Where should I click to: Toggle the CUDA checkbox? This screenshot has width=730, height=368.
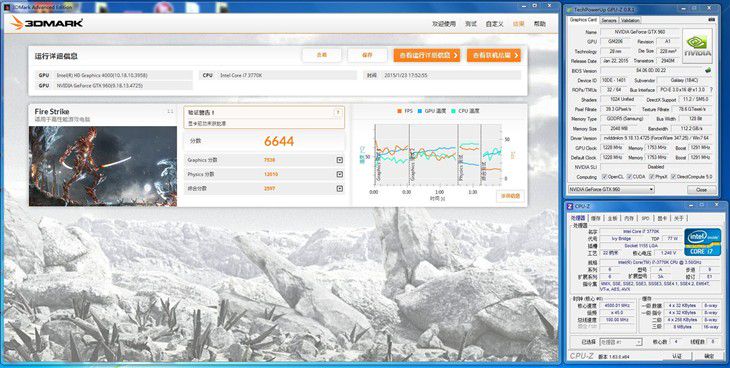(x=629, y=177)
